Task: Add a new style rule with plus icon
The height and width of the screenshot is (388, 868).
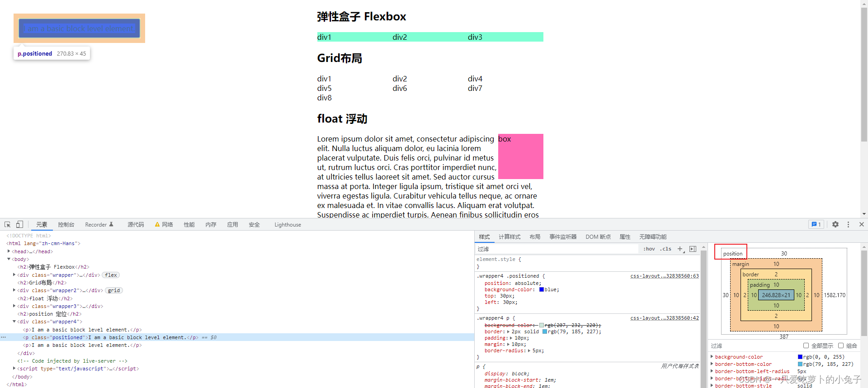Action: 680,249
